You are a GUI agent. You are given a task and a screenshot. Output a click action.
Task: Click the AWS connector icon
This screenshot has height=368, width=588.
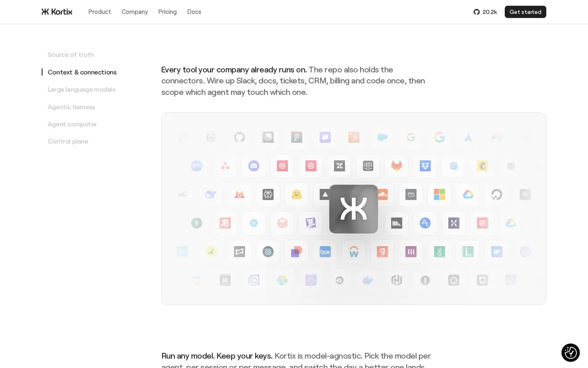click(411, 194)
